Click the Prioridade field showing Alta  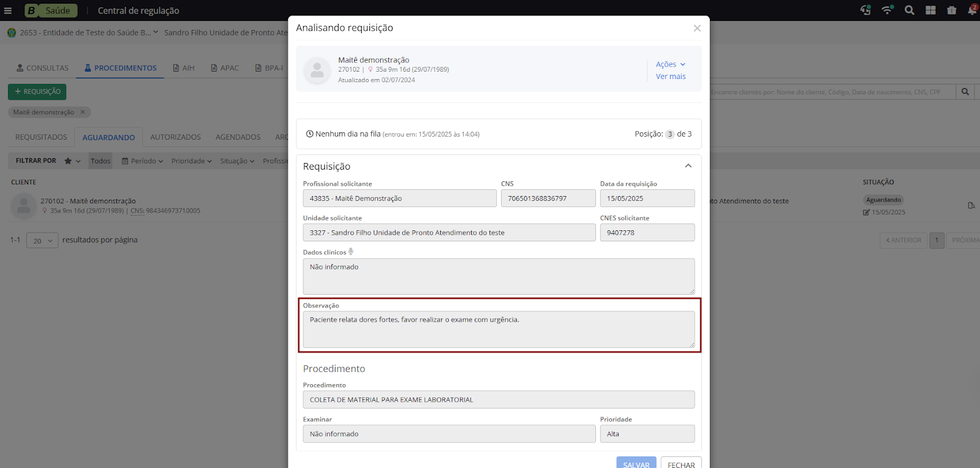pyautogui.click(x=647, y=434)
